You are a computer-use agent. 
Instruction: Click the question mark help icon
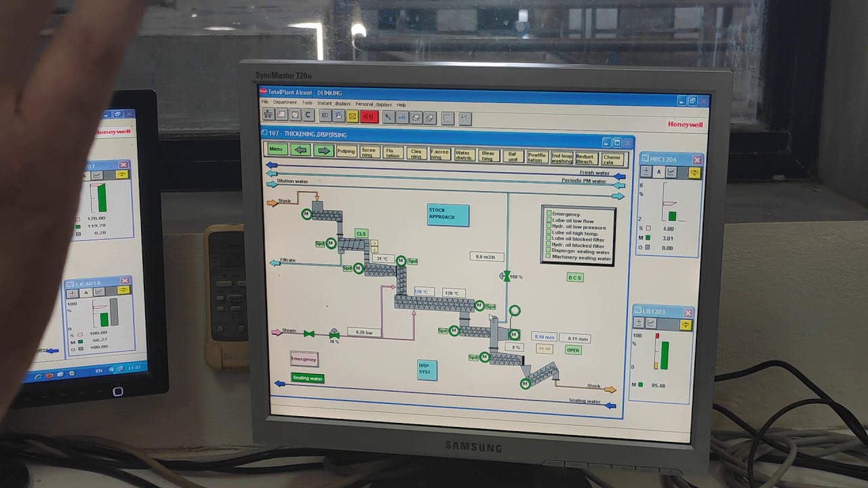coord(465,119)
